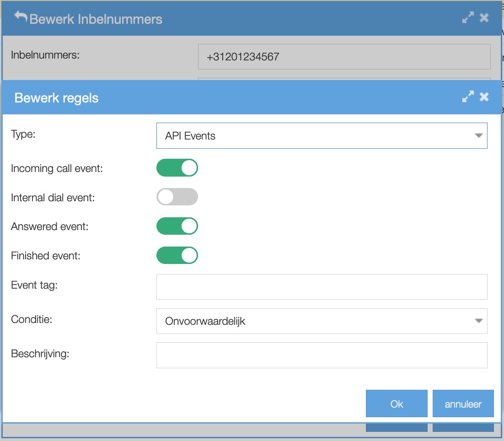Click into the Beschrijving input field
504x441 pixels.
click(x=322, y=355)
